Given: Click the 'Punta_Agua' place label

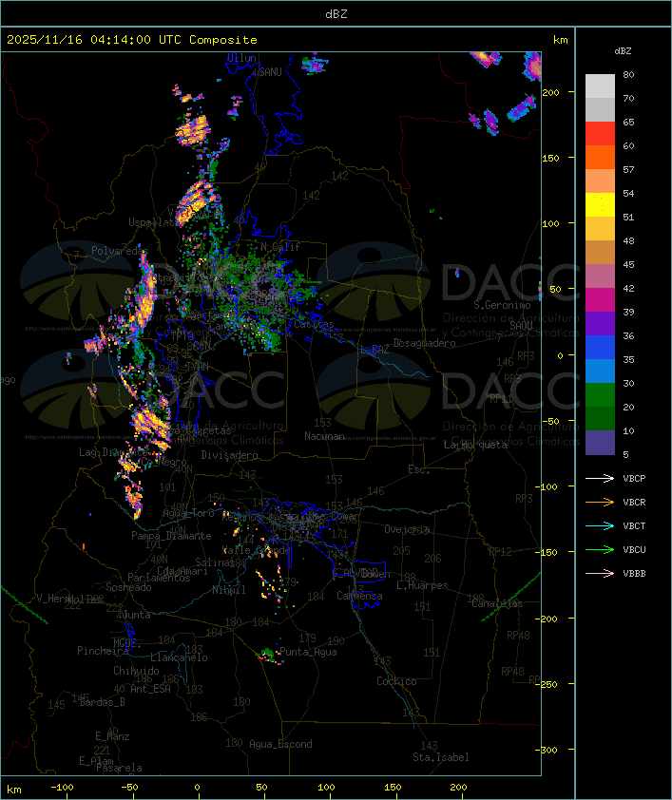Looking at the screenshot, I should coord(308,652).
